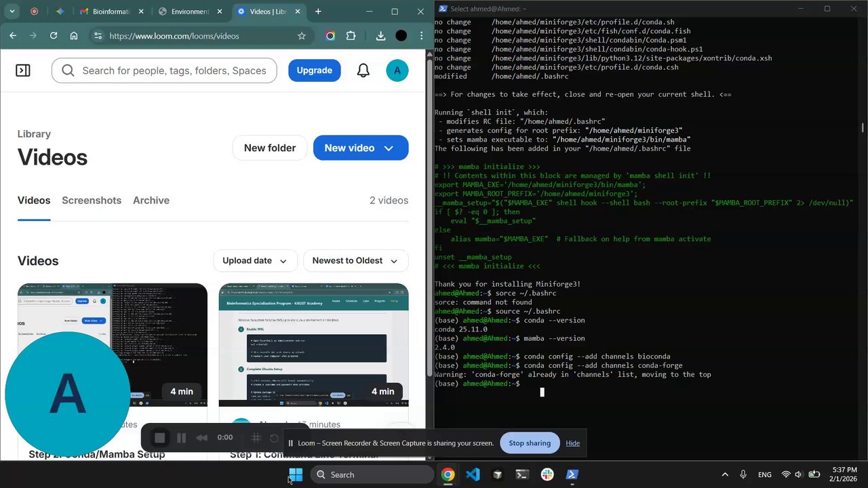868x488 pixels.
Task: Click the drag-handle dots on recorder bar
Action: [x=256, y=438]
